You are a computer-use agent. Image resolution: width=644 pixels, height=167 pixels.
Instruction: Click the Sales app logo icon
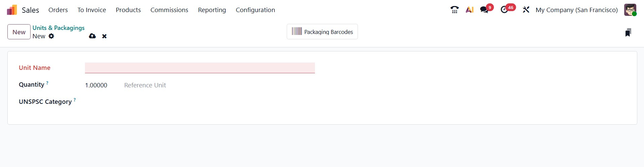(12, 10)
